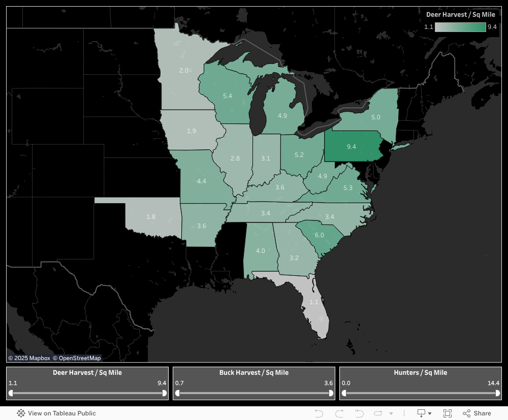Click the Refresh/Replay icon
Screen dimensions: 508x420
pos(378,413)
